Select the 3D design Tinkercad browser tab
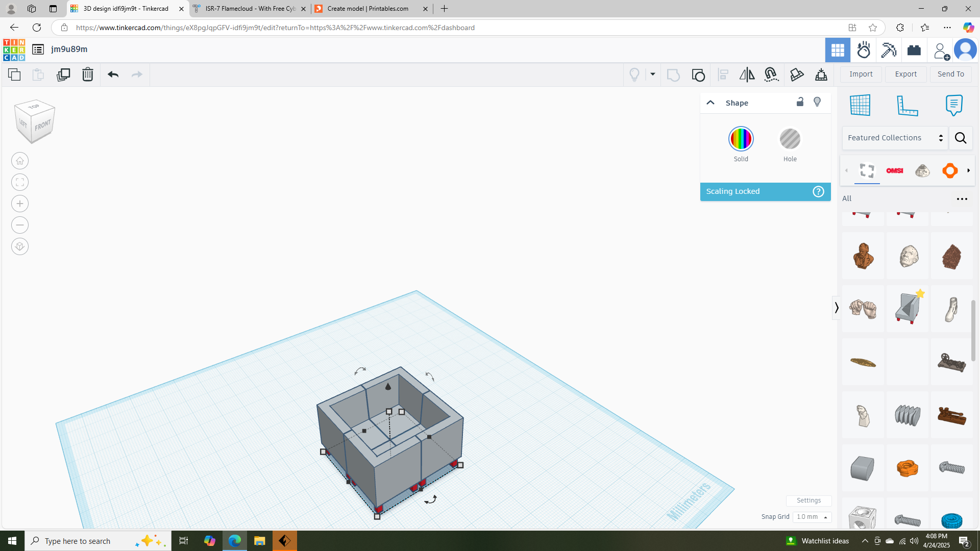 point(128,9)
